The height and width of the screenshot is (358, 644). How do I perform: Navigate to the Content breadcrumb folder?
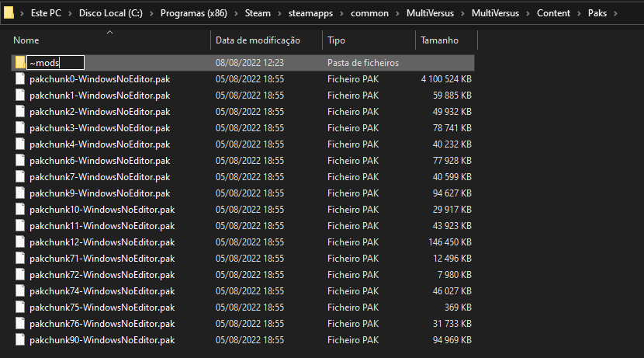tap(554, 13)
